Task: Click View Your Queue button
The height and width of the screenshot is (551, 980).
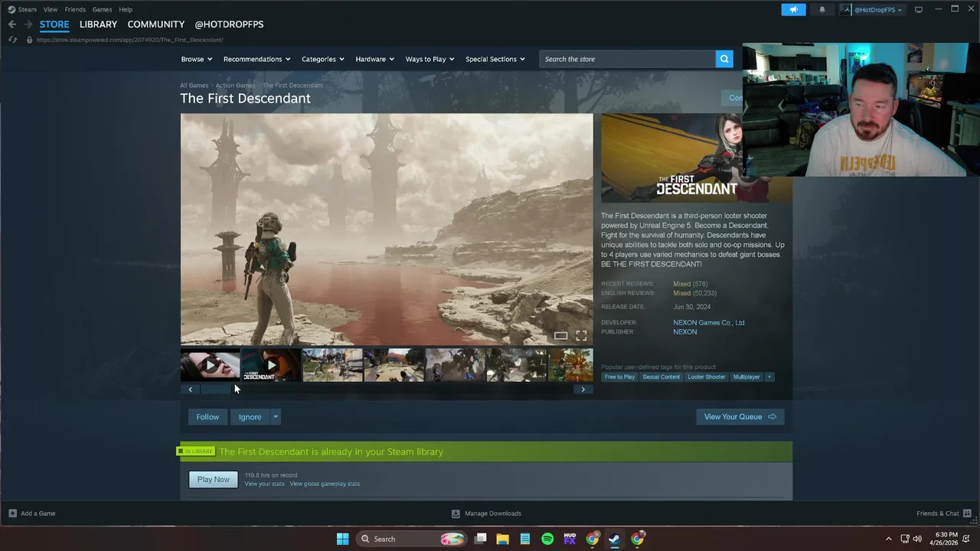Action: point(740,417)
